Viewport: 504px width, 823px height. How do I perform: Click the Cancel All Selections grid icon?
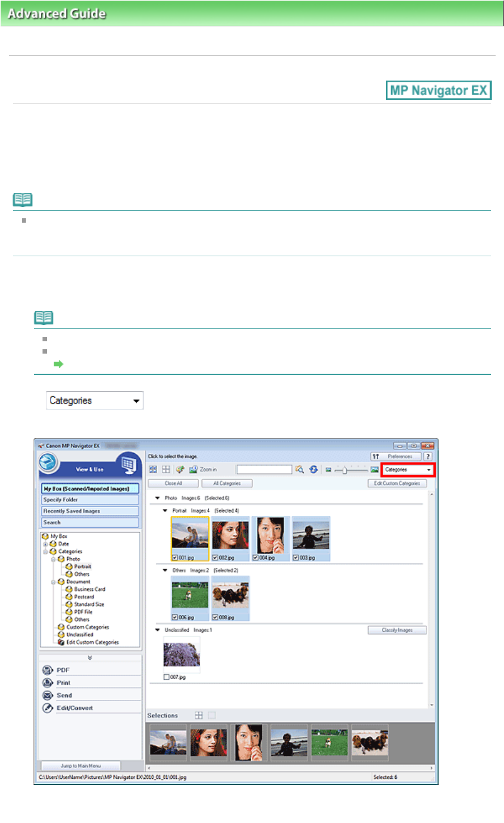[x=166, y=469]
